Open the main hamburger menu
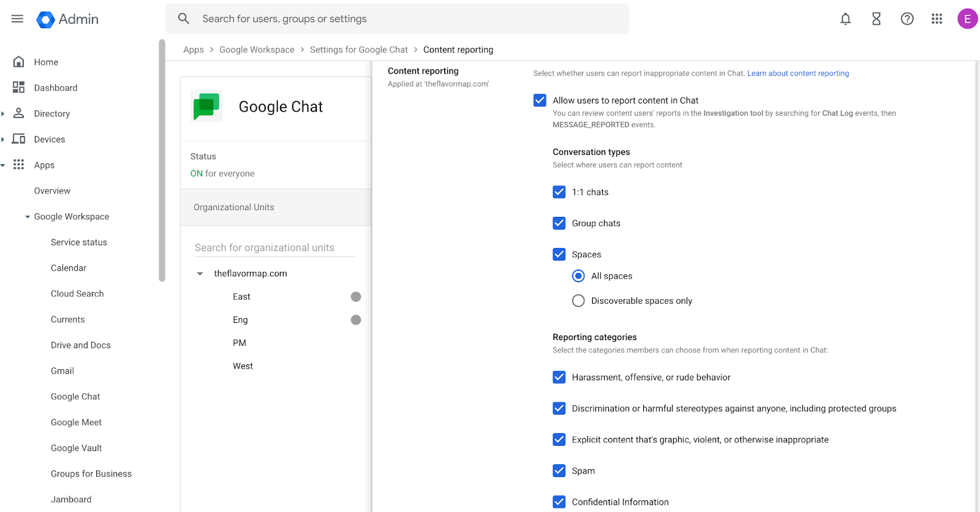The height and width of the screenshot is (512, 980). pos(17,19)
